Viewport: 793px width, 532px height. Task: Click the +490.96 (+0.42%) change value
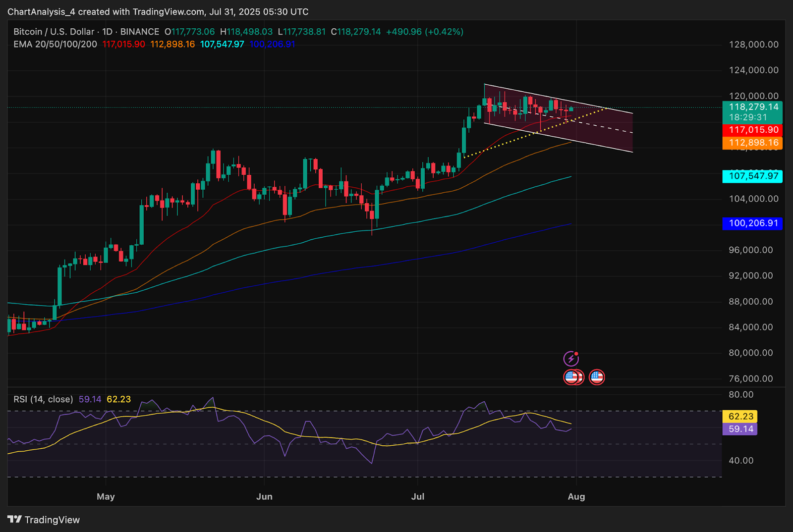[x=425, y=32]
